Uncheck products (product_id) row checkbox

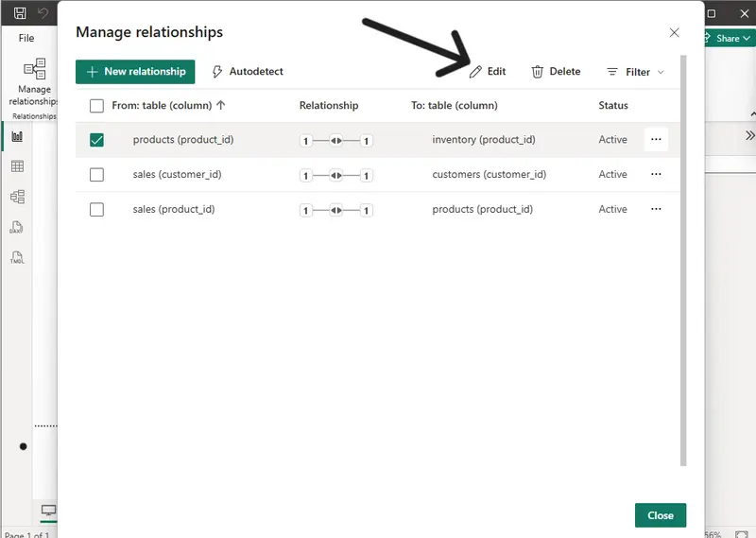pos(96,140)
